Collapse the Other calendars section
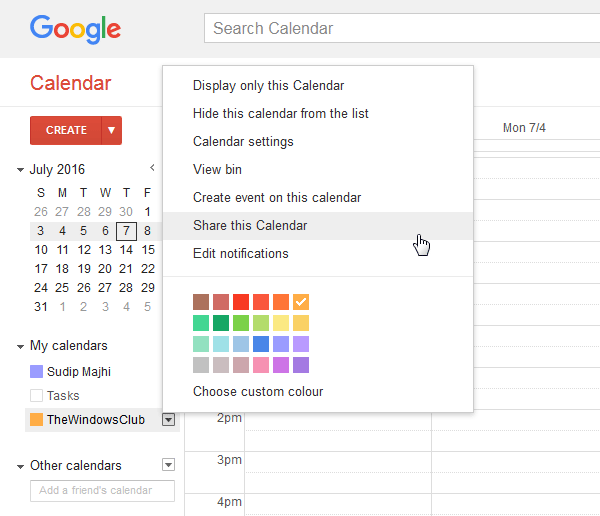The height and width of the screenshot is (516, 600). 20,466
